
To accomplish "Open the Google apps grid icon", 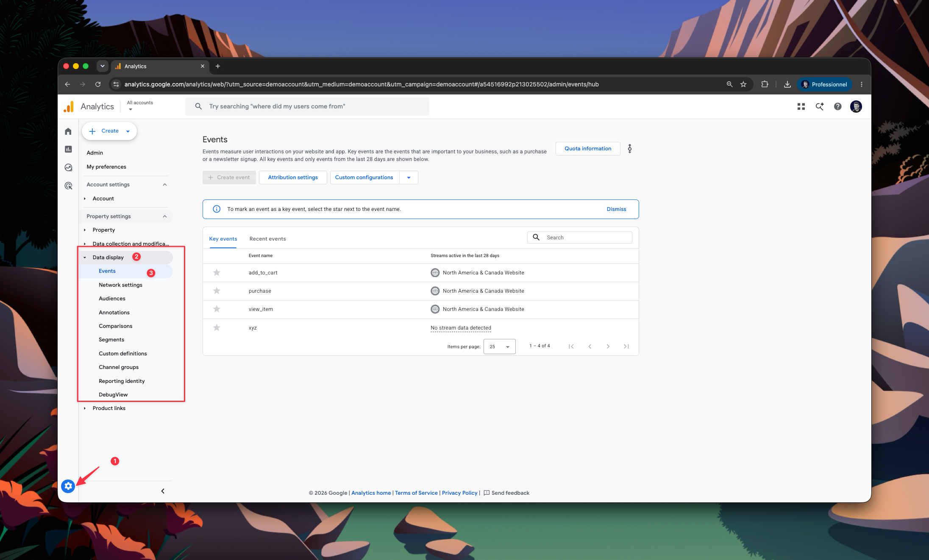I will tap(801, 106).
